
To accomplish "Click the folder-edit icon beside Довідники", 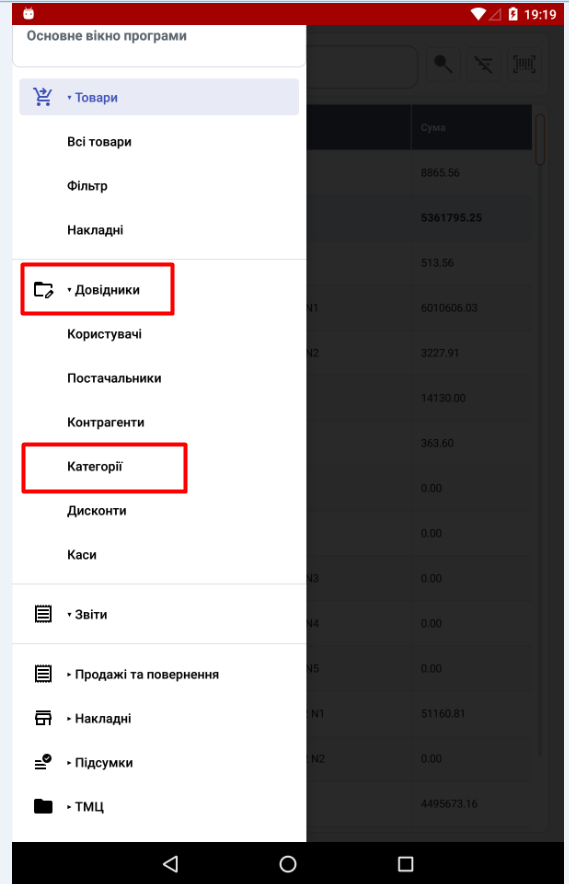I will click(x=43, y=290).
